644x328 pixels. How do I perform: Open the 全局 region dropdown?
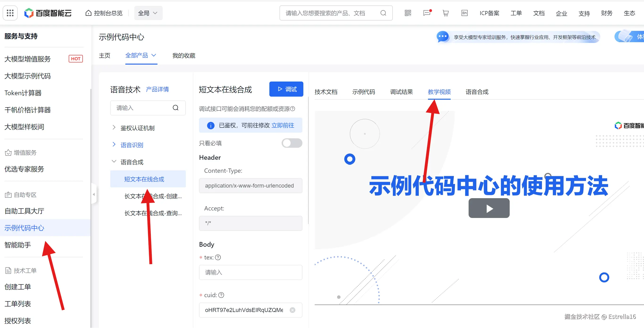pos(148,13)
